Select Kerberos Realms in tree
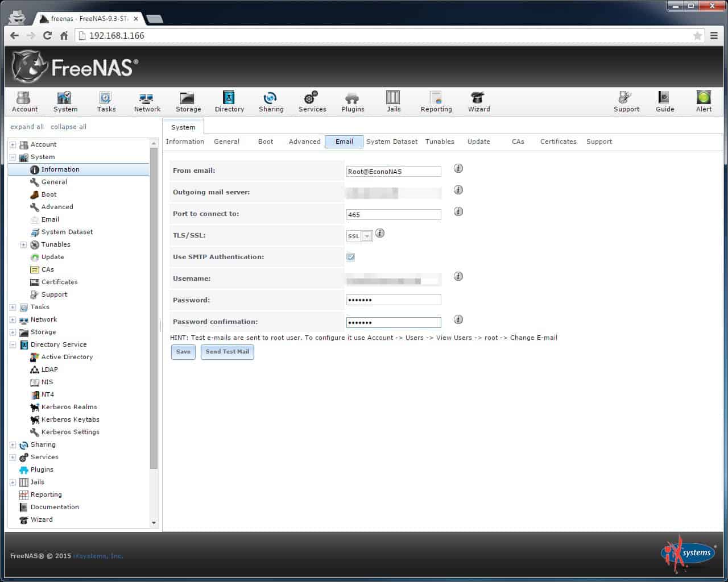Image resolution: width=728 pixels, height=582 pixels. coord(69,407)
